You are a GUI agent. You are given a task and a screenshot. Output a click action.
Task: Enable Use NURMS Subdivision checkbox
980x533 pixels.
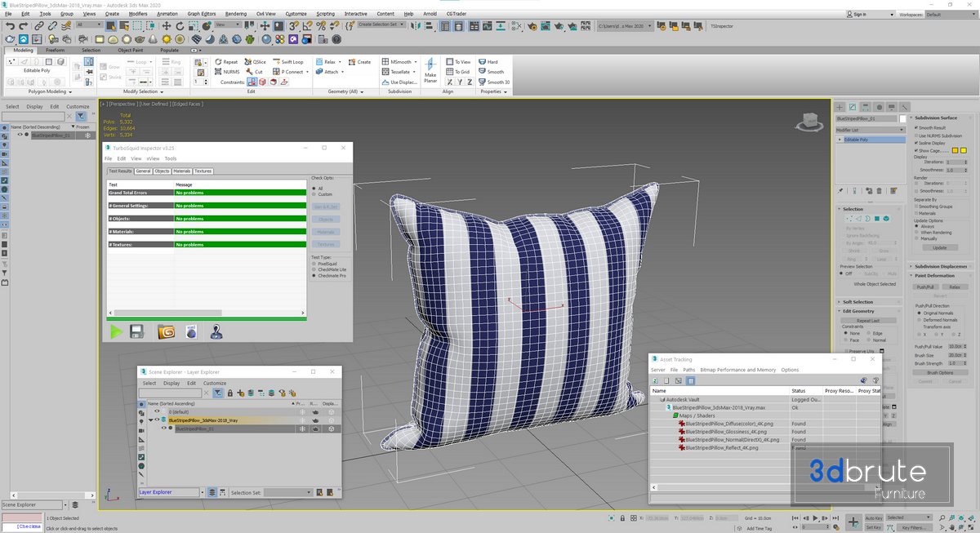[x=915, y=135]
